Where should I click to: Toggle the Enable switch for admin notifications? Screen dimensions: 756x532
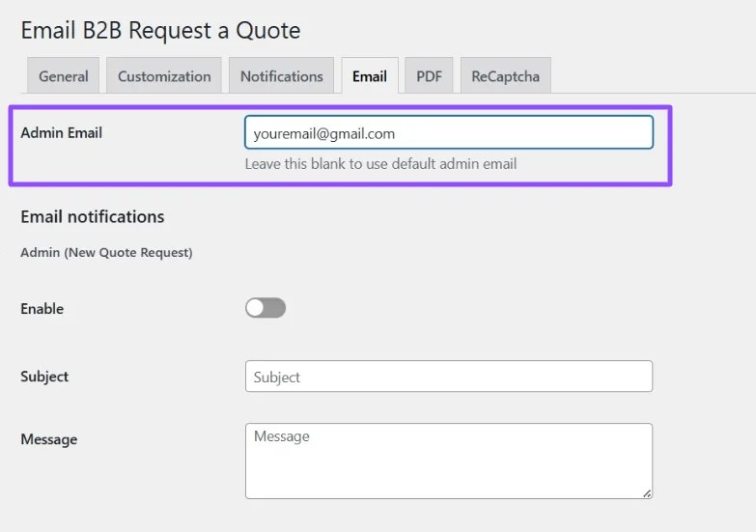(x=266, y=308)
